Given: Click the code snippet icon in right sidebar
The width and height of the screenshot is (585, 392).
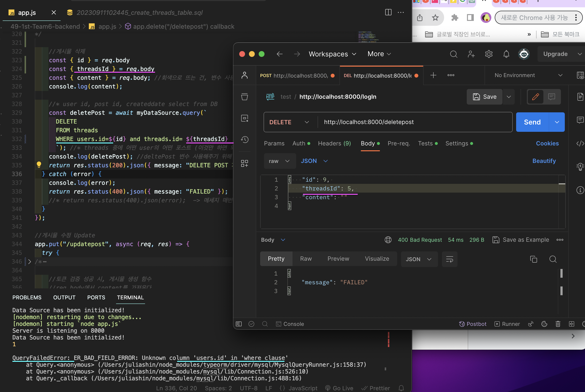Looking at the screenshot, I should [x=580, y=143].
